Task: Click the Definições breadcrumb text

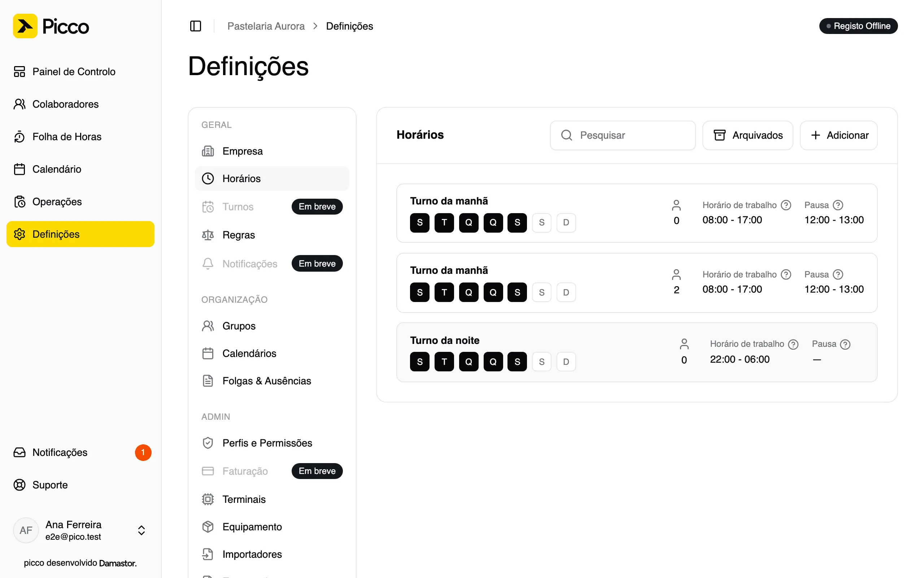Action: tap(349, 26)
